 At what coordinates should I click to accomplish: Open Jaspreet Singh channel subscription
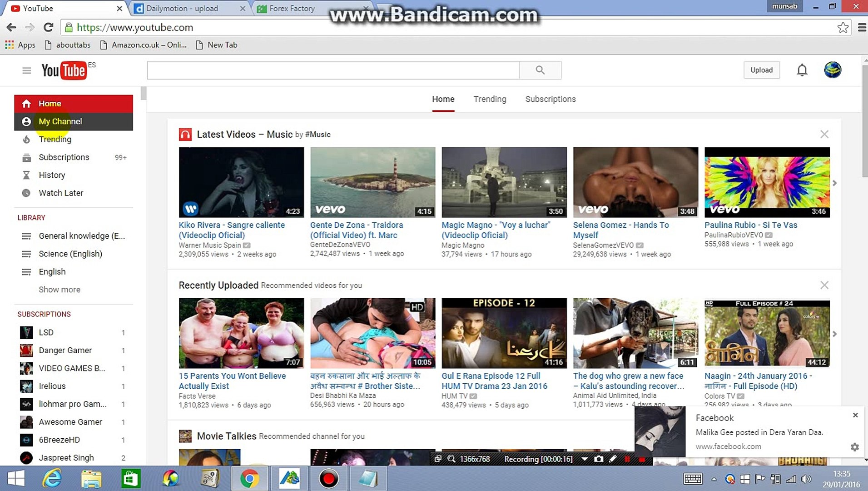point(74,458)
